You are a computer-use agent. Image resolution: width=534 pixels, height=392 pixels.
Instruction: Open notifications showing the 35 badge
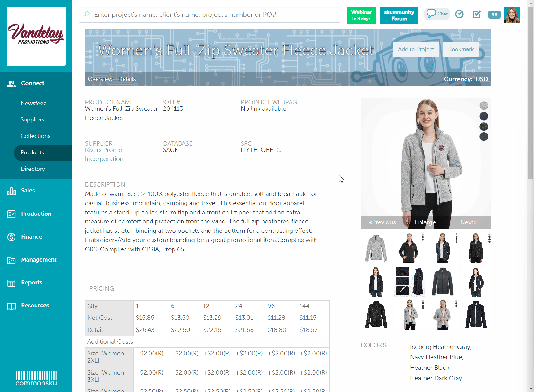(x=494, y=15)
